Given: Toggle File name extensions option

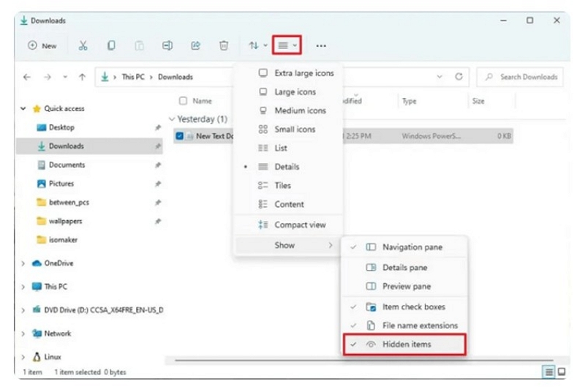Looking at the screenshot, I should (x=404, y=325).
